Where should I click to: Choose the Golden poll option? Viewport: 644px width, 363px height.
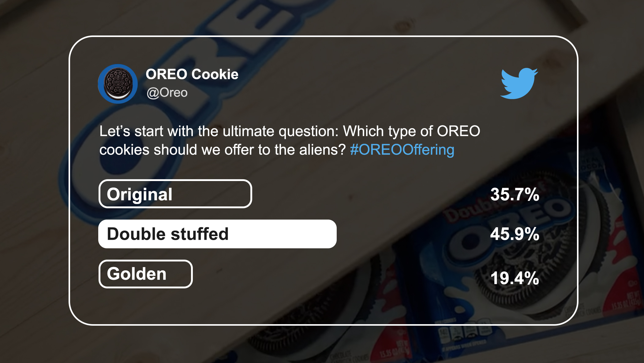tap(145, 274)
